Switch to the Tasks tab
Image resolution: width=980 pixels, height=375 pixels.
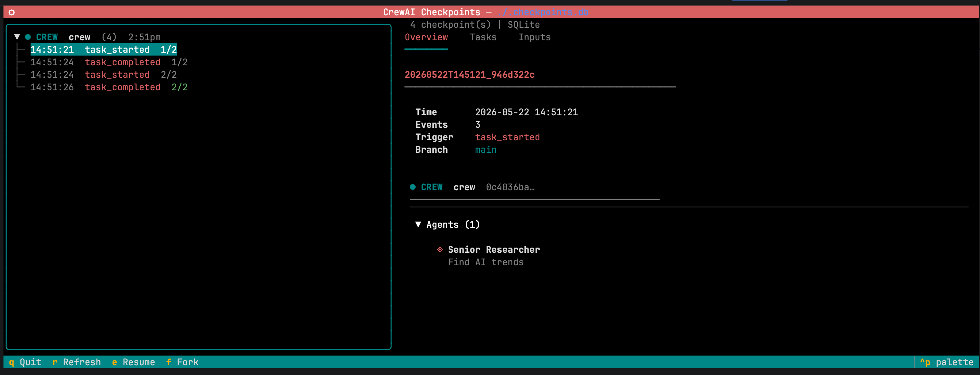click(x=483, y=37)
